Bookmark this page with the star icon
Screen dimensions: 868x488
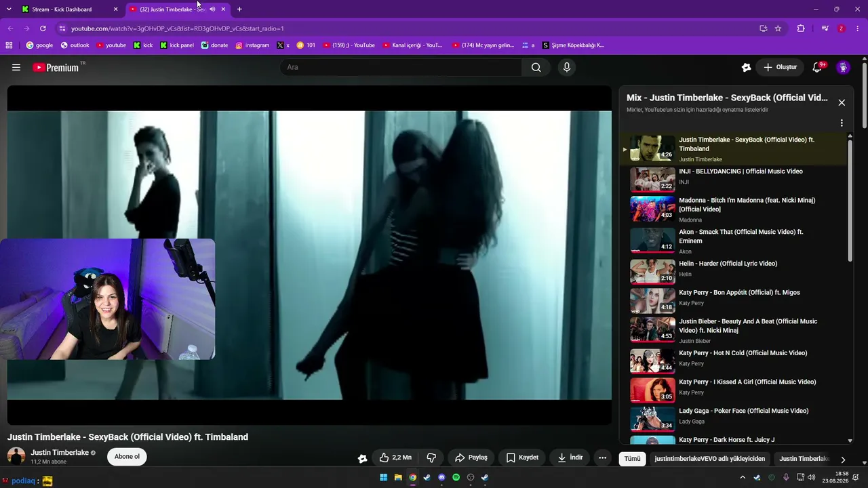[778, 28]
